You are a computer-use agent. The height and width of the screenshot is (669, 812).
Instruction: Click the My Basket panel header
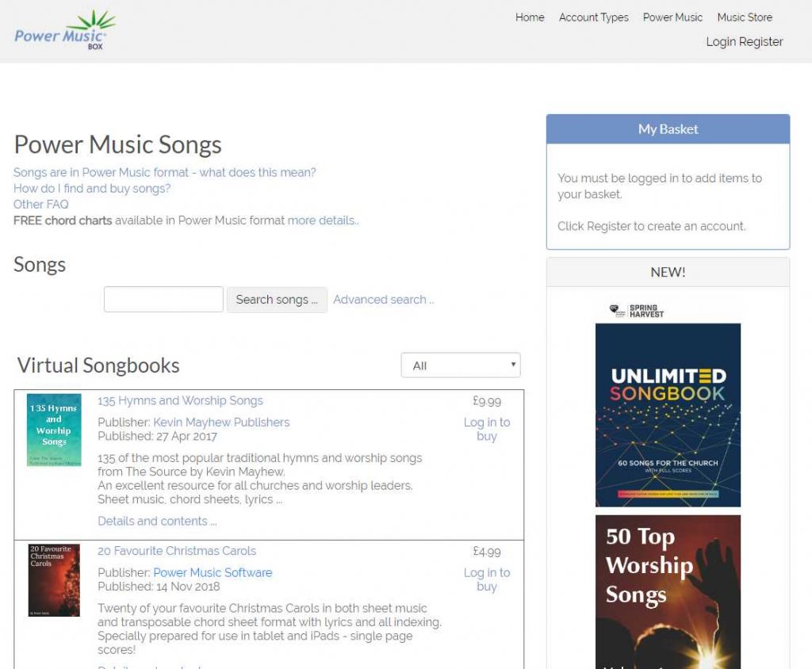[668, 129]
